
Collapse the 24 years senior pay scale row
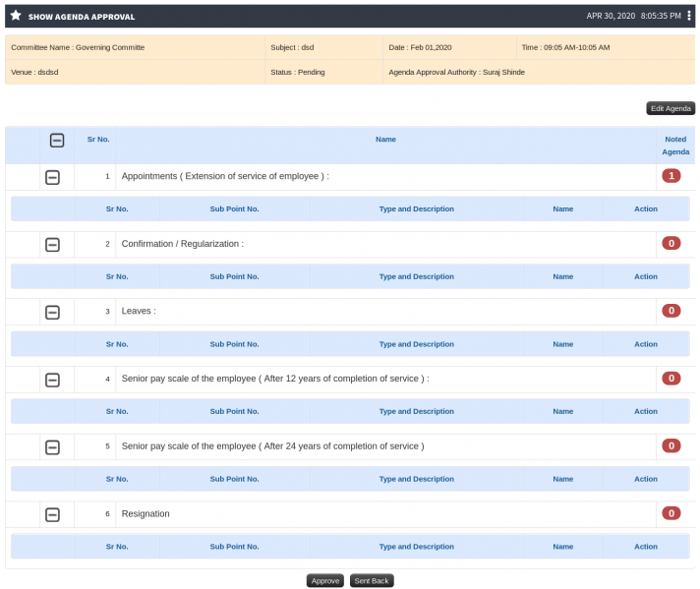(x=52, y=447)
